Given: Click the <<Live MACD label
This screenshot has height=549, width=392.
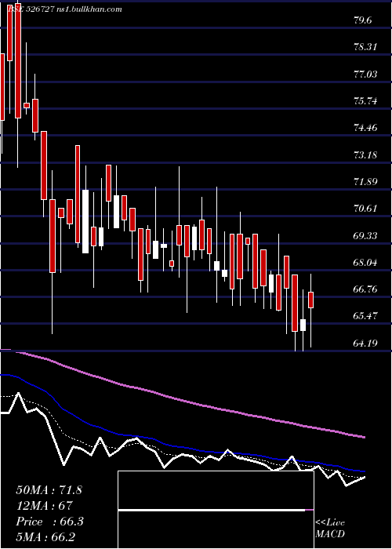Looking at the screenshot, I should pos(330,528).
